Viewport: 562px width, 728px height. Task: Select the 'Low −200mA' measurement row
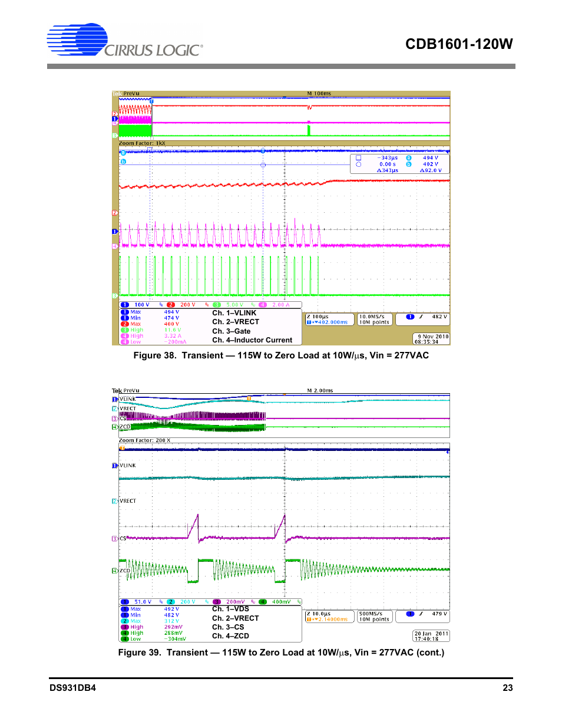pos(154,342)
